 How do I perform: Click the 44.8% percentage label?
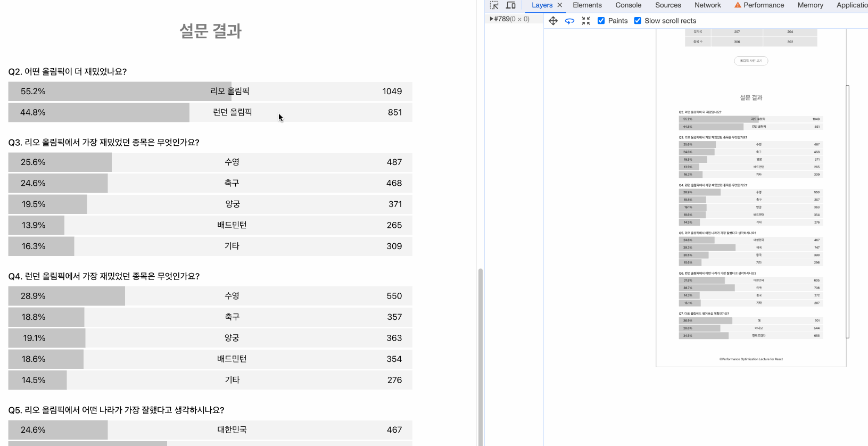point(33,112)
